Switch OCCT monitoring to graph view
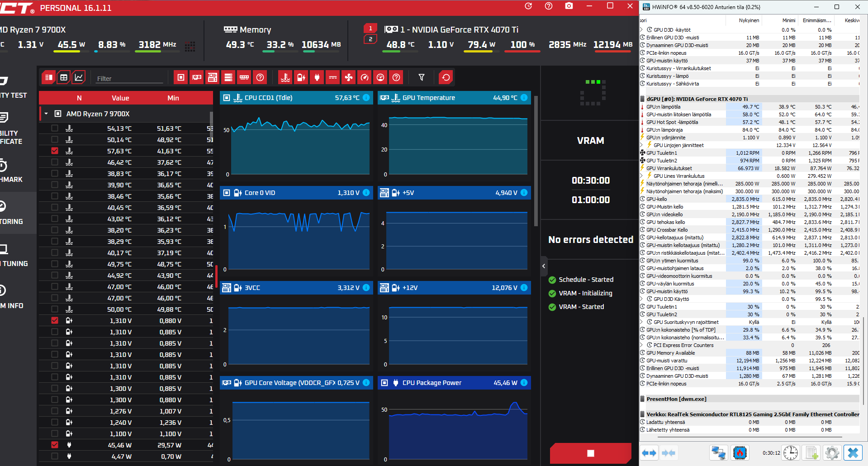This screenshot has height=466, width=868. 79,77
